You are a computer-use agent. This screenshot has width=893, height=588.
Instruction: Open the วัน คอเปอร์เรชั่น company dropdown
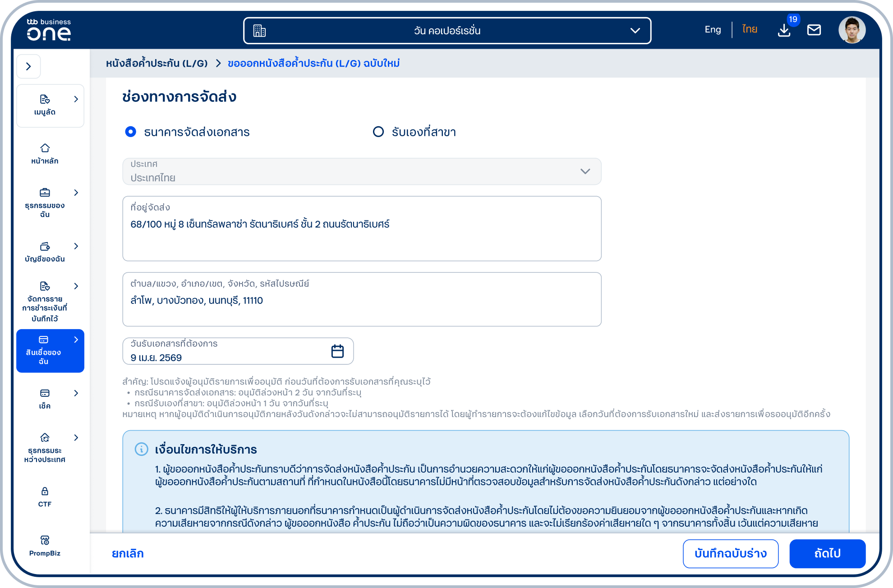[447, 31]
